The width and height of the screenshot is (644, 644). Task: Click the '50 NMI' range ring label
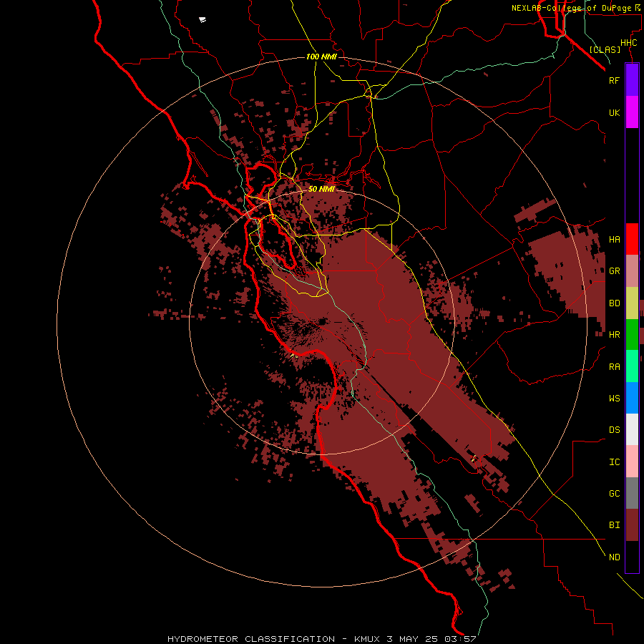point(321,189)
